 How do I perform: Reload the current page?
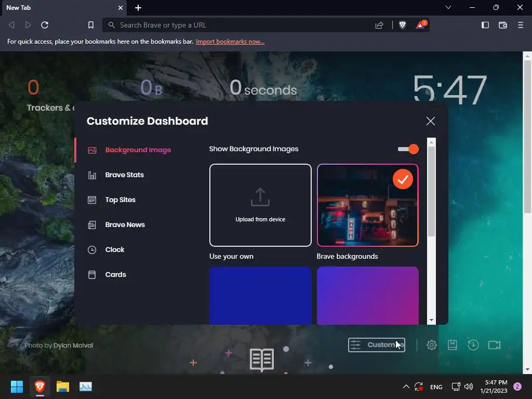(x=45, y=25)
